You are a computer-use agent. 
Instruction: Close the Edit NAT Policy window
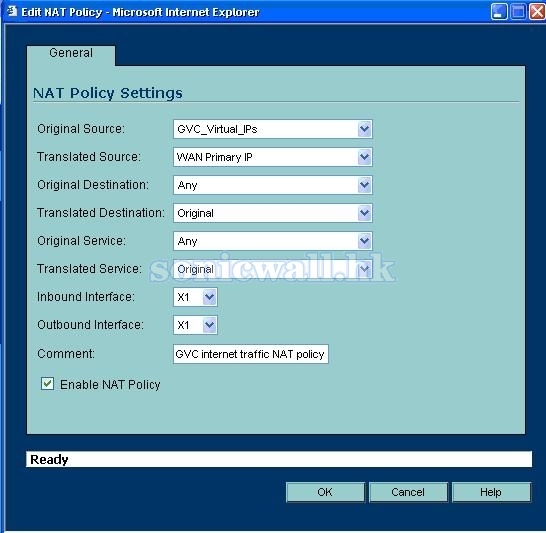(x=537, y=12)
